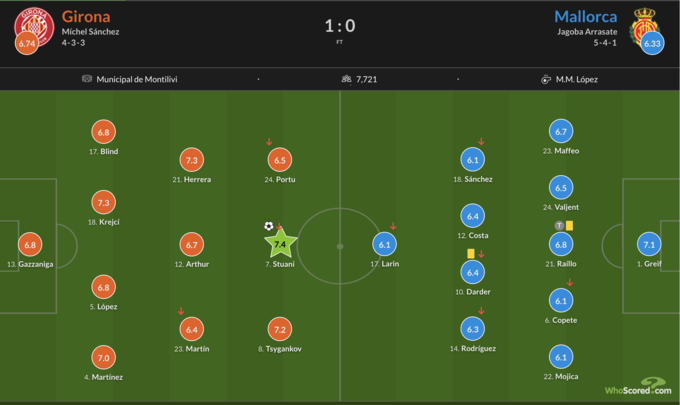The width and height of the screenshot is (680, 405).
Task: Click the Girona club crest
Action: coord(32,24)
